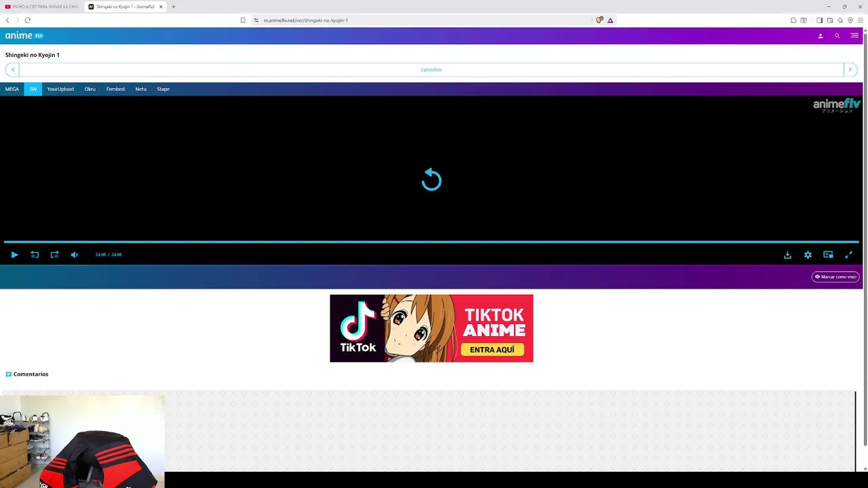
Task: Go to the next episode arrow
Action: tap(850, 69)
